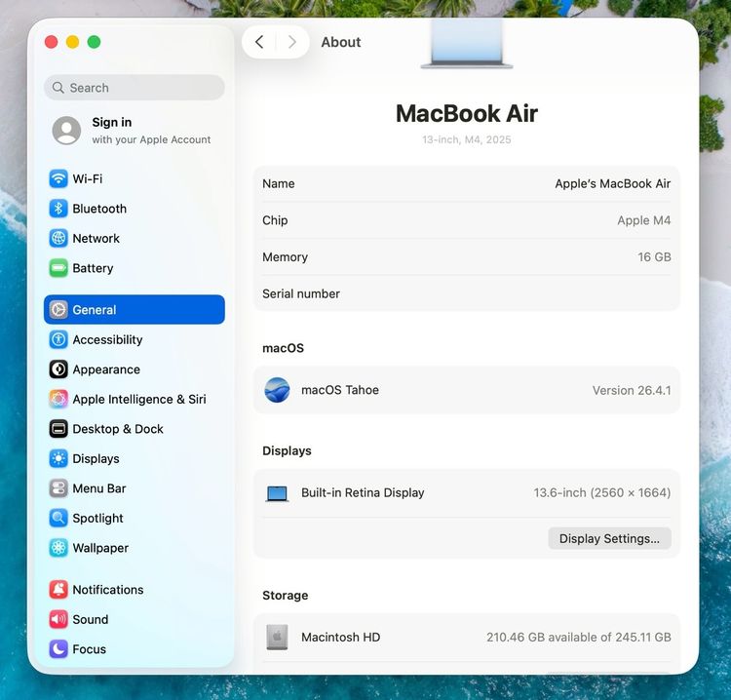Go back with the left chevron

[x=259, y=42]
